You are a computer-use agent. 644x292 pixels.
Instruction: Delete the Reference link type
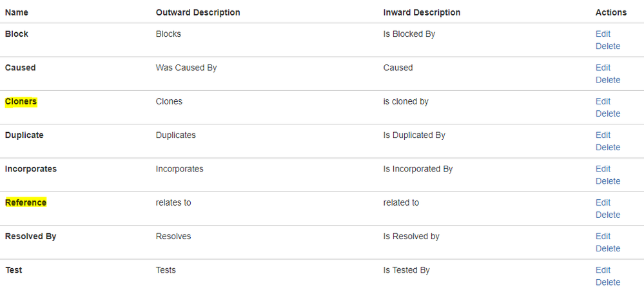608,215
